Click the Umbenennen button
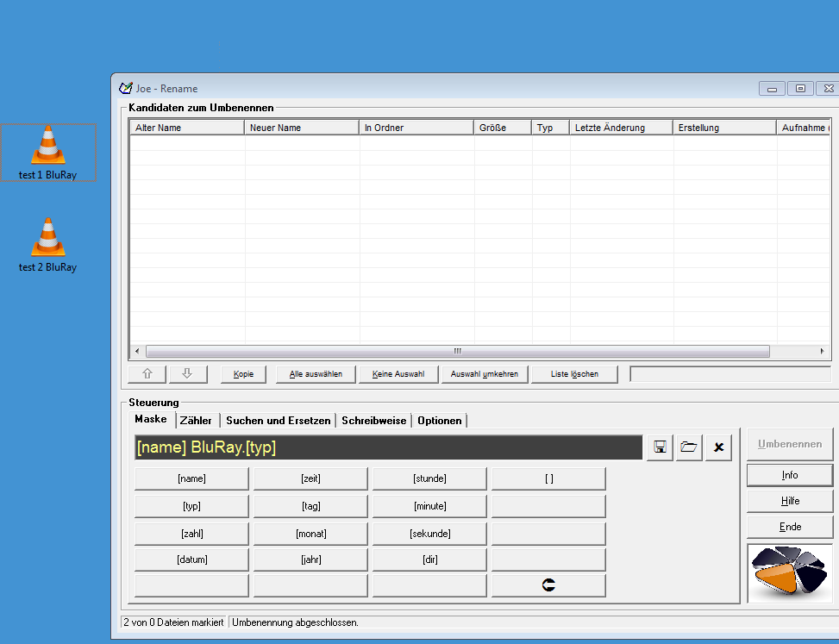The image size is (839, 644). [790, 444]
